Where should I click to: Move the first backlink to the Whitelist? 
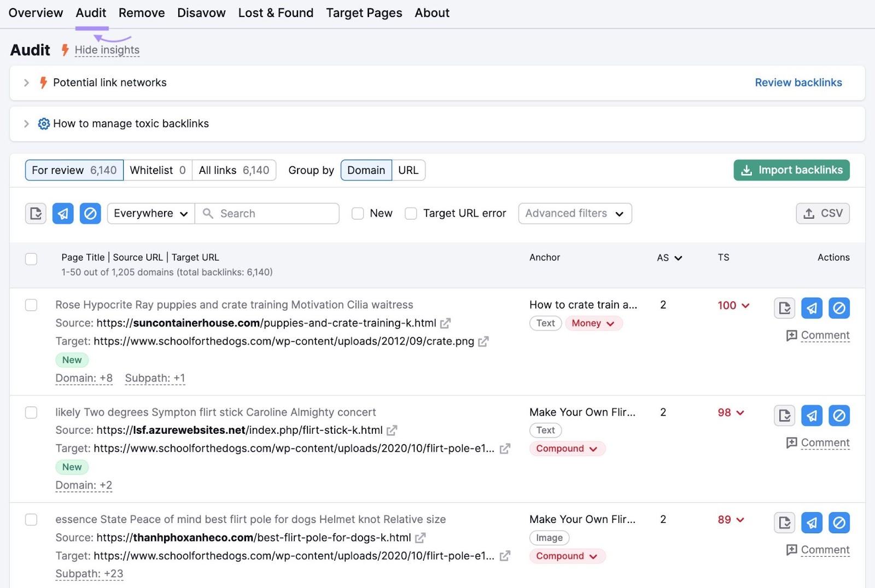[784, 307]
